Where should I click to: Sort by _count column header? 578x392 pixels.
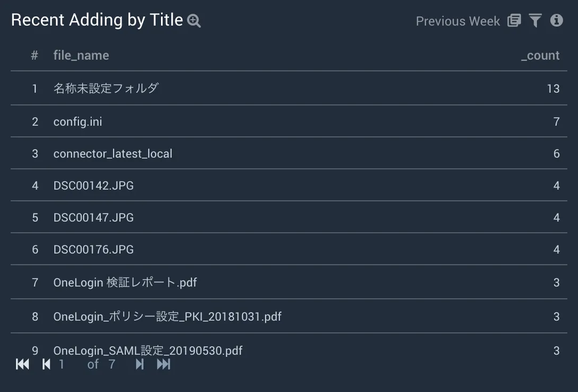[x=540, y=55]
